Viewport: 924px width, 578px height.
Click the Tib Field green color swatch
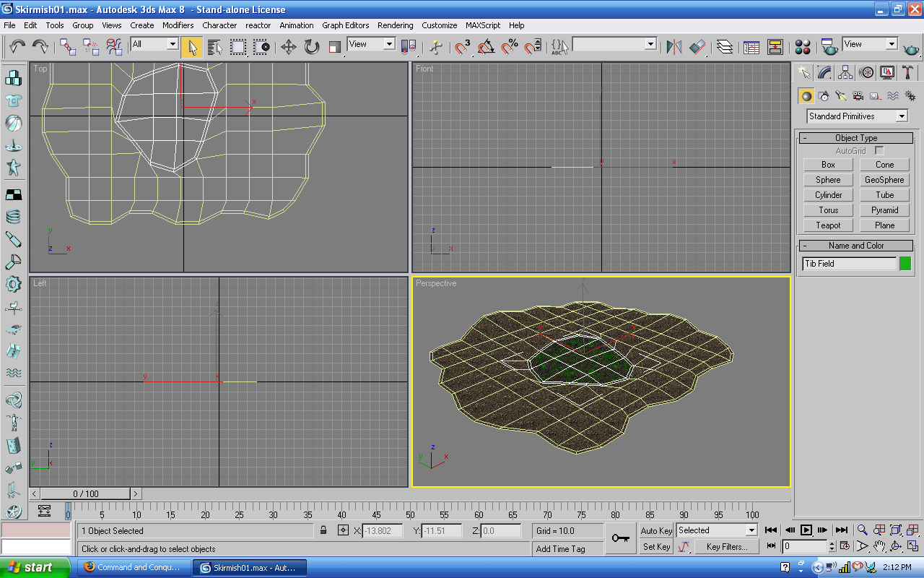coord(905,264)
